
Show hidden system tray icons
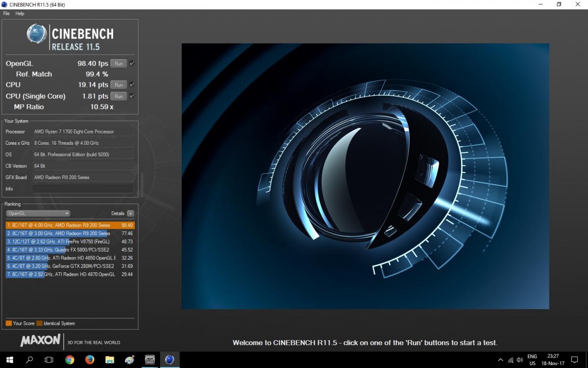500,360
